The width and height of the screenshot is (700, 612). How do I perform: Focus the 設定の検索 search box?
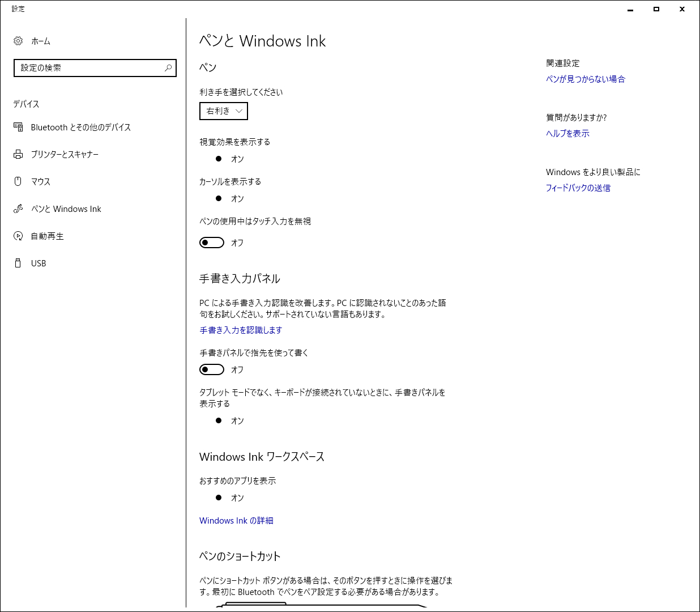click(95, 68)
